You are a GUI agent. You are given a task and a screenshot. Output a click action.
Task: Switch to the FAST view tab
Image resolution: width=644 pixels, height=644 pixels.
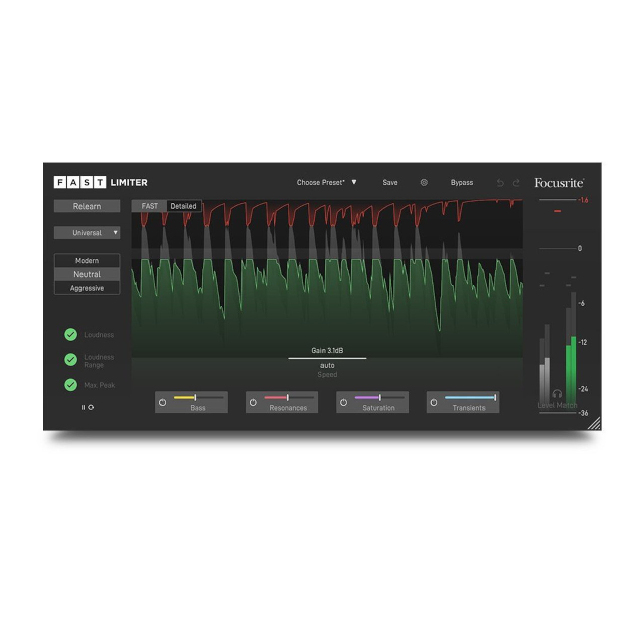tap(150, 206)
